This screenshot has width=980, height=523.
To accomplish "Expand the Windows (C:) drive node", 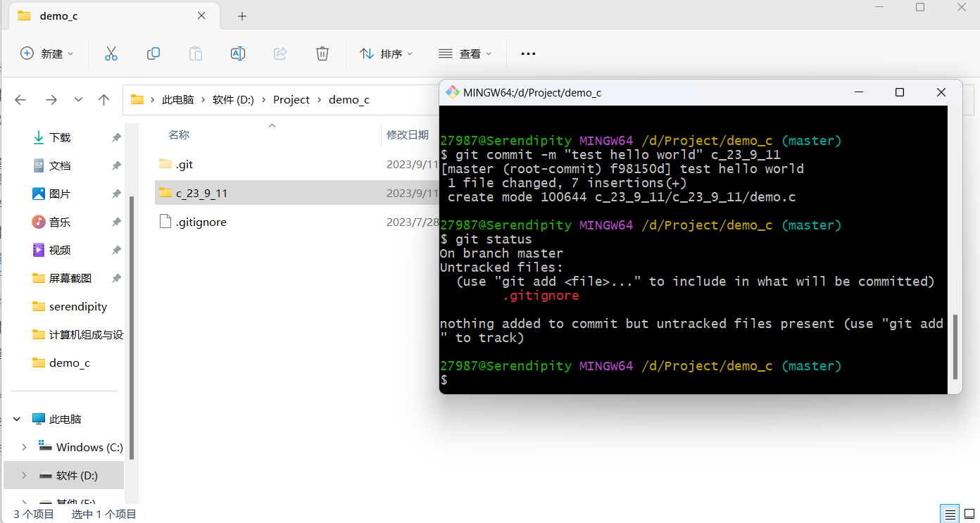I will (x=24, y=448).
